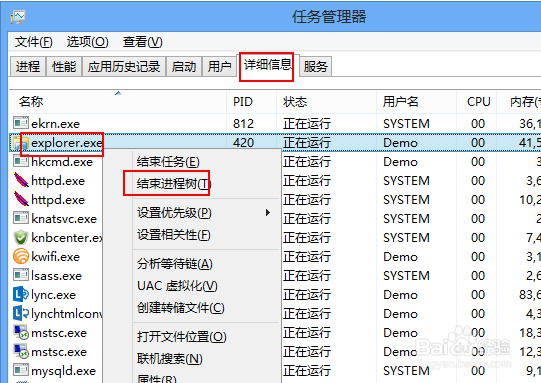The height and width of the screenshot is (383, 541).
Task: Choose 结束任务(E) from context menu
Action: 168,161
